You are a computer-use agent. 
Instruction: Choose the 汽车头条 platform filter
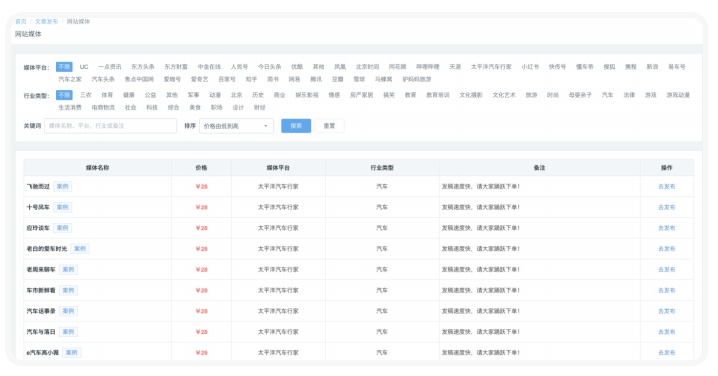click(x=103, y=79)
